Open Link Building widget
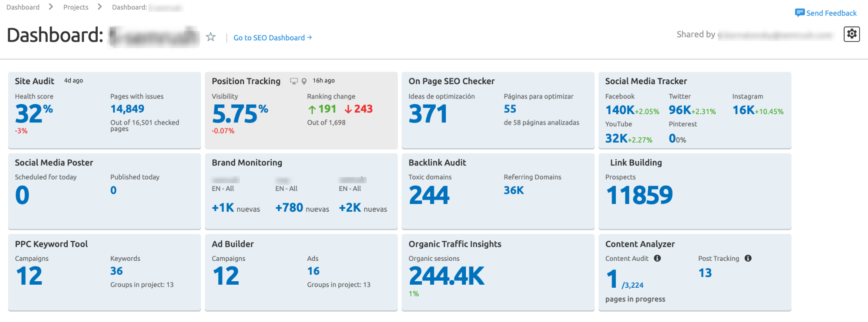 (x=636, y=163)
